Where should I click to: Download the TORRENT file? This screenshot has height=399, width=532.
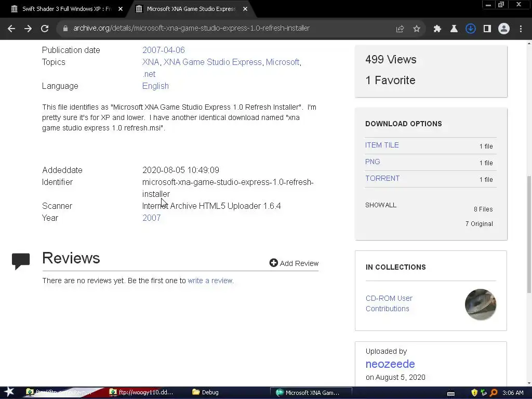click(382, 179)
